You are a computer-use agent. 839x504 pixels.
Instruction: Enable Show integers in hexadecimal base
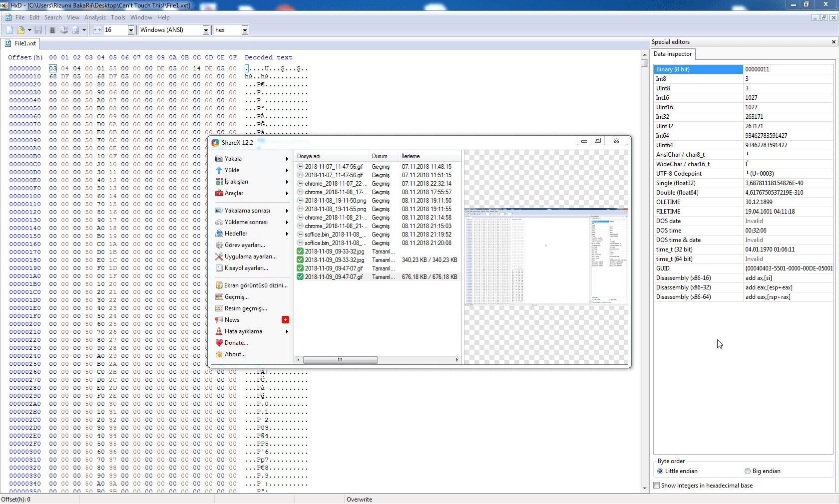coord(703,486)
